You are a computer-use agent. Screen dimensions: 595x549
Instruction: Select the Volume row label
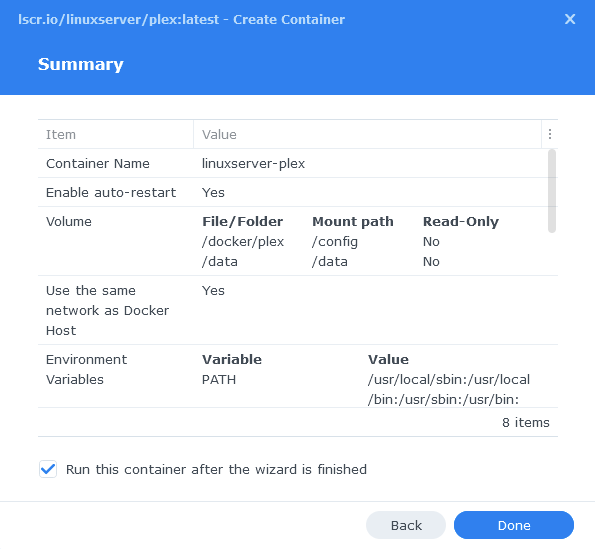(69, 222)
